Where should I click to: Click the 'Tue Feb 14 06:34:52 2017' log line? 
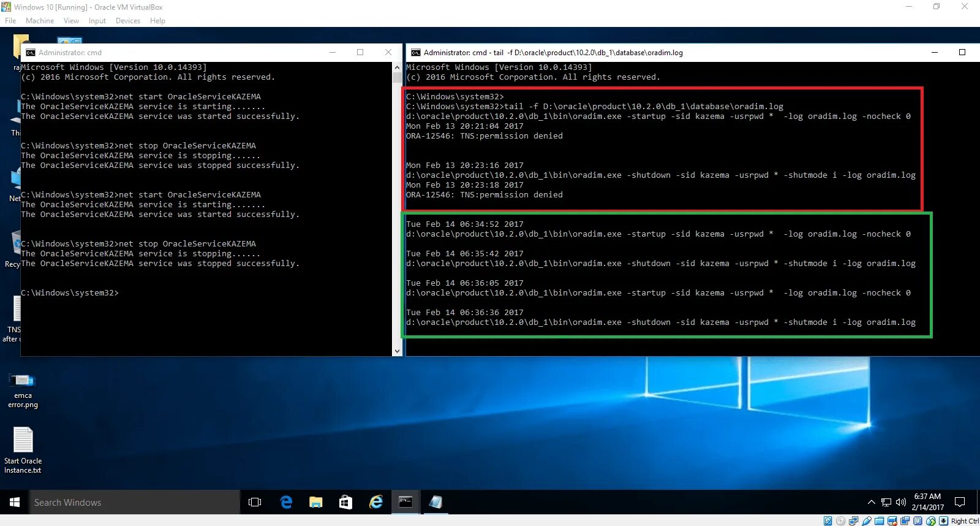(465, 224)
